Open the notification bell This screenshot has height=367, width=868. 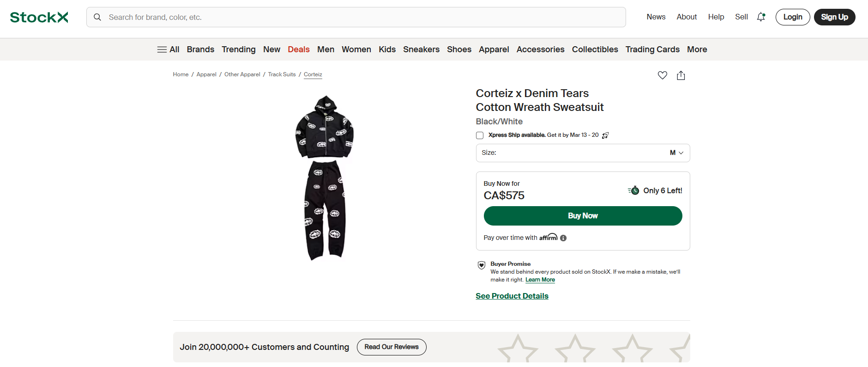[x=761, y=17]
